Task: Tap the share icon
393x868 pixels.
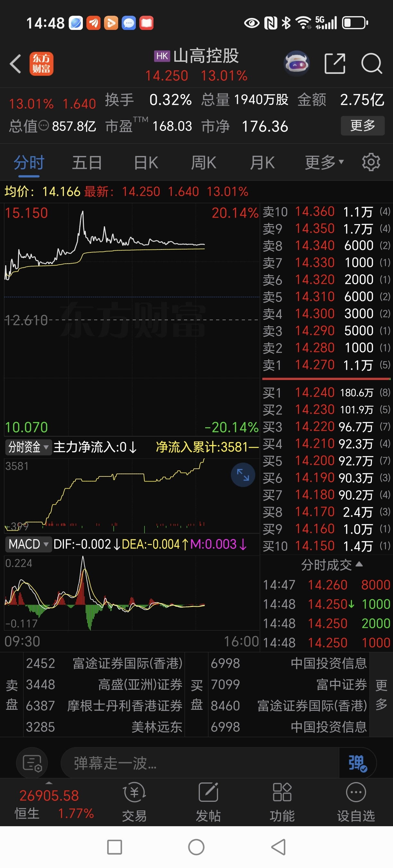Action: tap(335, 63)
